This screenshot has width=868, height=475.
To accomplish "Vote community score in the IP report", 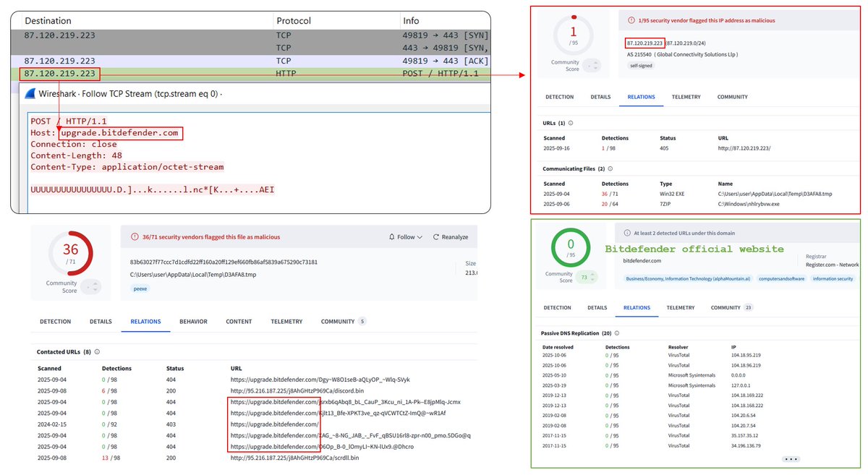I will pyautogui.click(x=592, y=65).
